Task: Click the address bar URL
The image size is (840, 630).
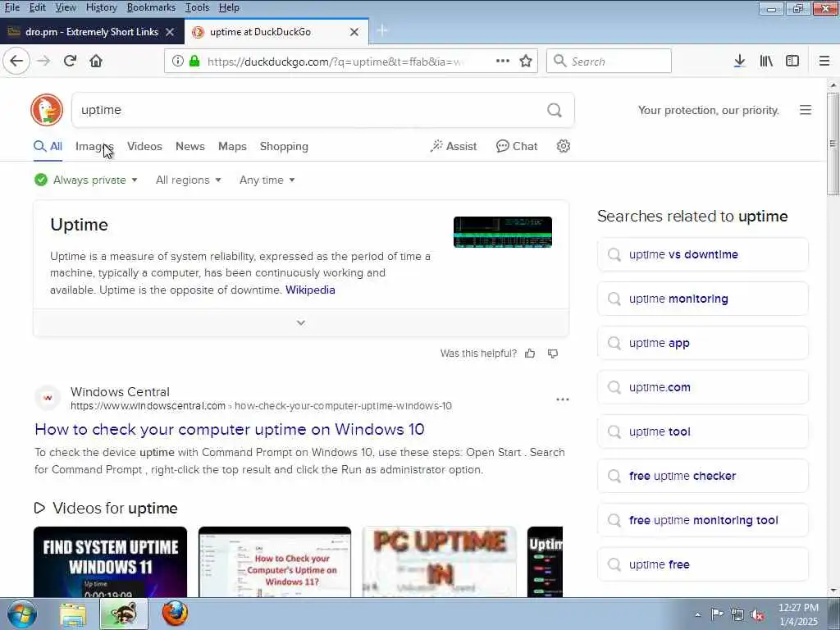Action: [335, 62]
